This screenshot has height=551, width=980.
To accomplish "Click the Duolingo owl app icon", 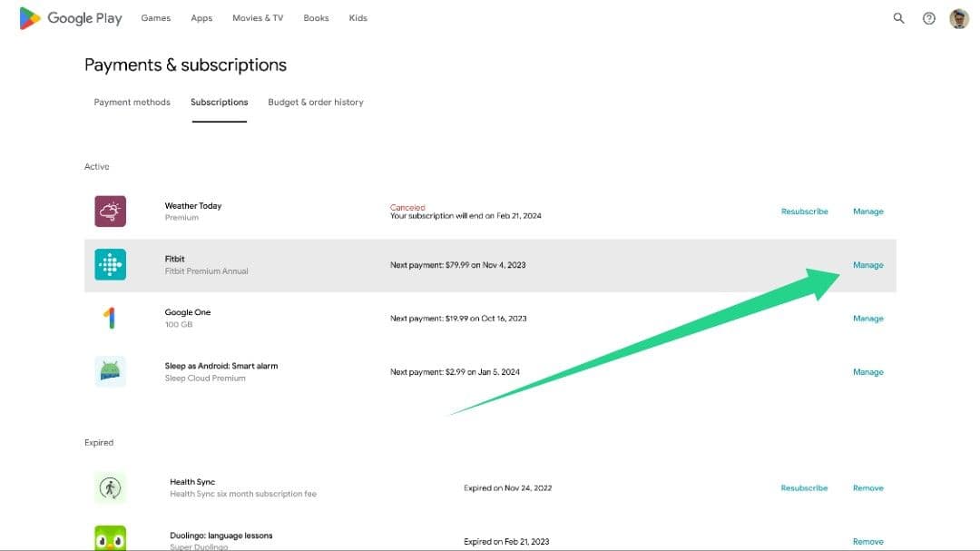I will pyautogui.click(x=110, y=538).
